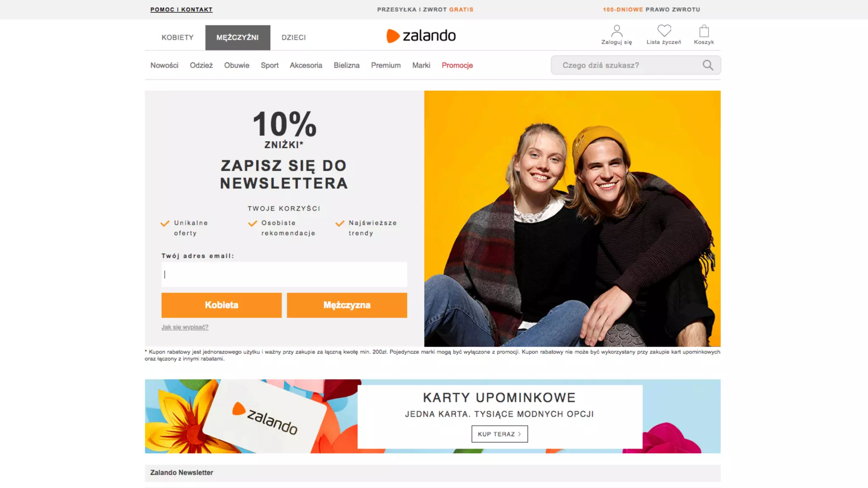Open the Nowości menu

click(164, 65)
